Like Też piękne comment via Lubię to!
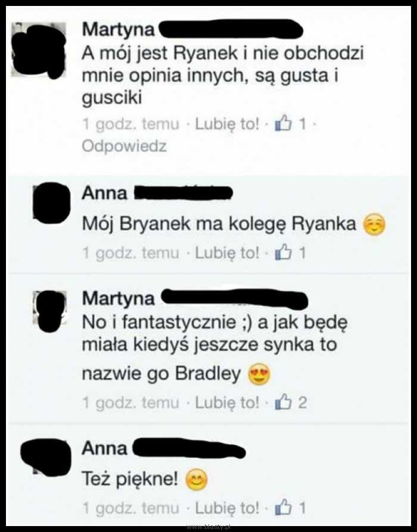Screen dimensions: 417x532 [x=227, y=508]
